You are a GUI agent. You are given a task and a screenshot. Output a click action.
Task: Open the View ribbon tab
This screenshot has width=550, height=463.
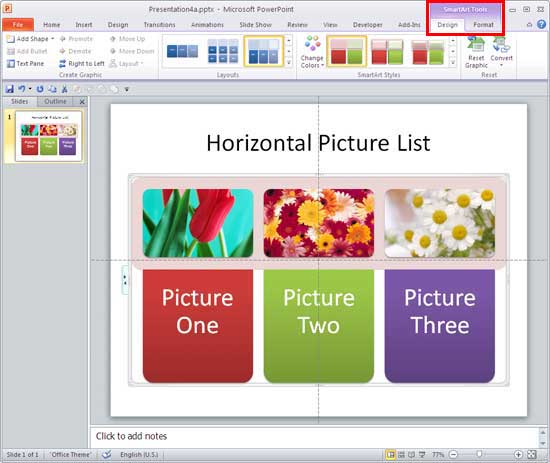point(330,25)
